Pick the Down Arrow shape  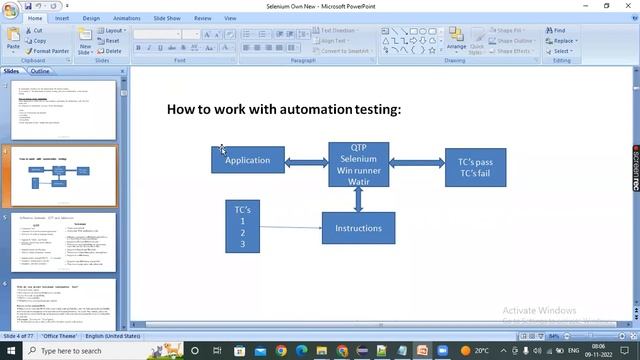pos(423,41)
